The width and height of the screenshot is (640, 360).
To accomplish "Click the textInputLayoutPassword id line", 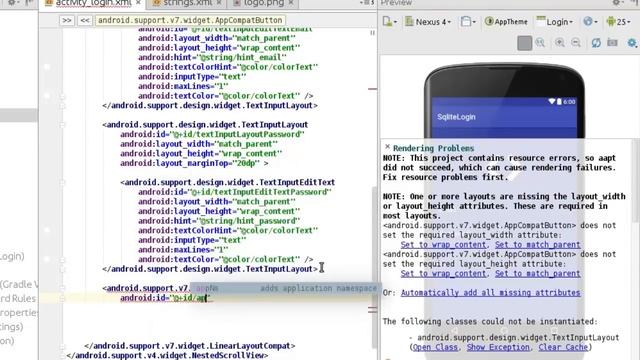I will click(212, 134).
